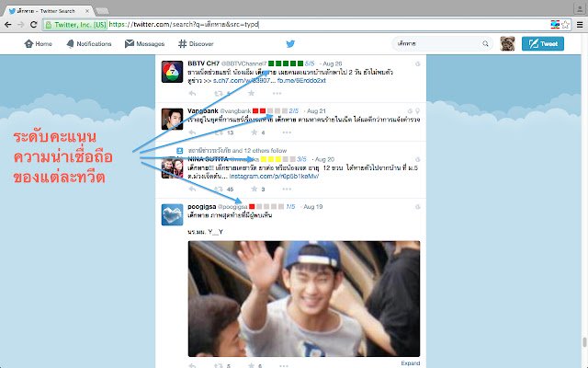This screenshot has width=588, height=368.
Task: Click the poogigsa account name
Action: point(202,206)
